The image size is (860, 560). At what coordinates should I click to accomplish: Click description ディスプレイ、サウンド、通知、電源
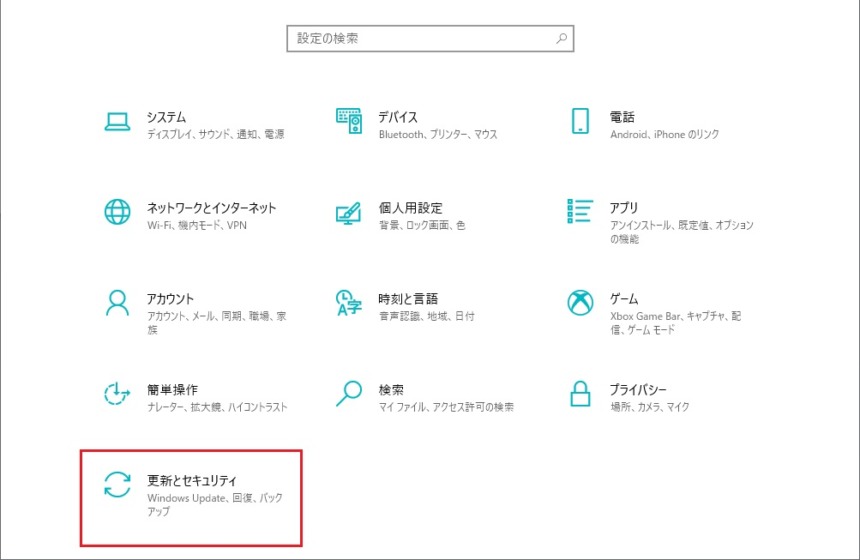(216, 134)
